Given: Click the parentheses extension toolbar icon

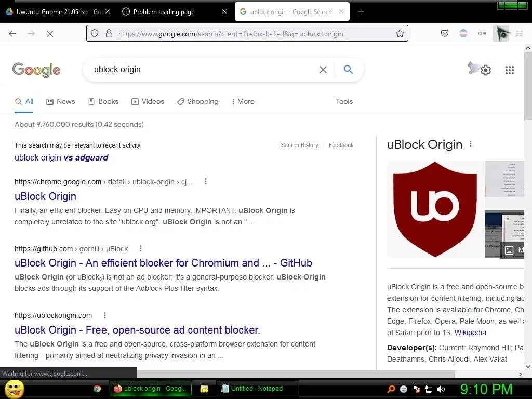Looking at the screenshot, I should pyautogui.click(x=482, y=33).
